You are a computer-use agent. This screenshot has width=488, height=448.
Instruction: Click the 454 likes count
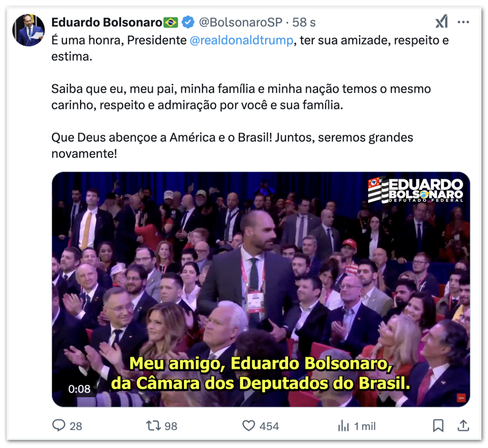click(x=269, y=426)
